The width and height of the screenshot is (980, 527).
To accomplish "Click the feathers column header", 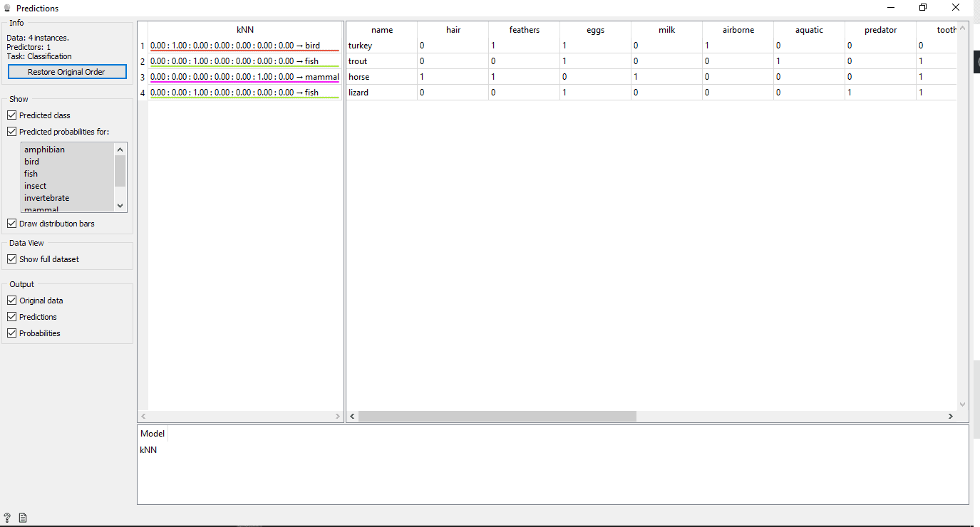I will (524, 30).
